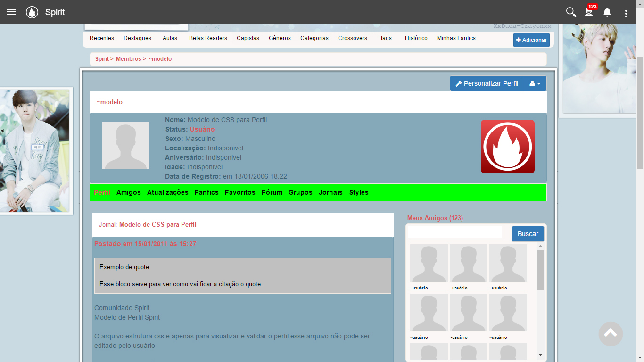The height and width of the screenshot is (362, 644).
Task: Open the three-dot options menu
Action: (626, 13)
